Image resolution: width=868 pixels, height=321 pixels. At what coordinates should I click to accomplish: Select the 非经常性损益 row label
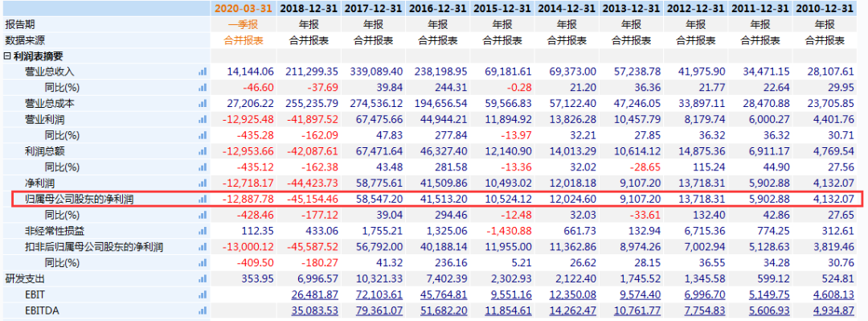54,231
